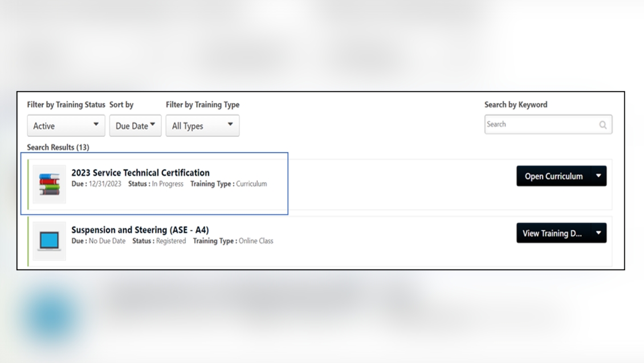Click the arrow beside View Training button
The height and width of the screenshot is (363, 644).
598,233
